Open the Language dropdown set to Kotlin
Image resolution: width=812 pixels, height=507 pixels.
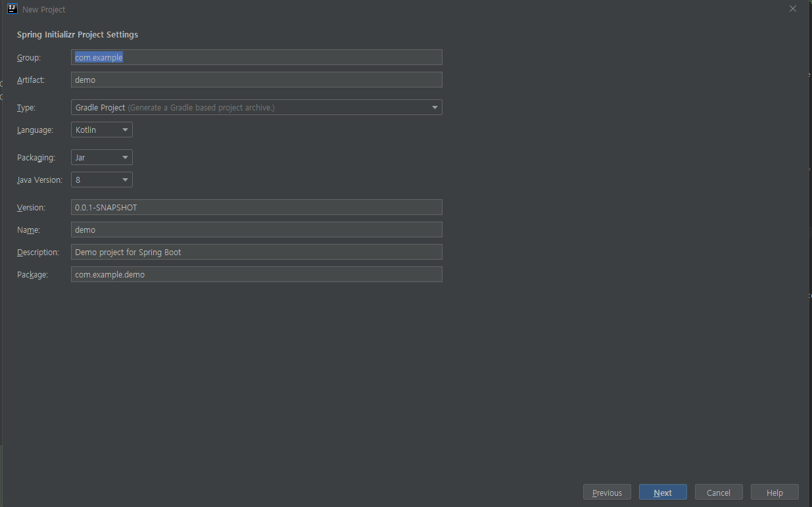pyautogui.click(x=102, y=130)
